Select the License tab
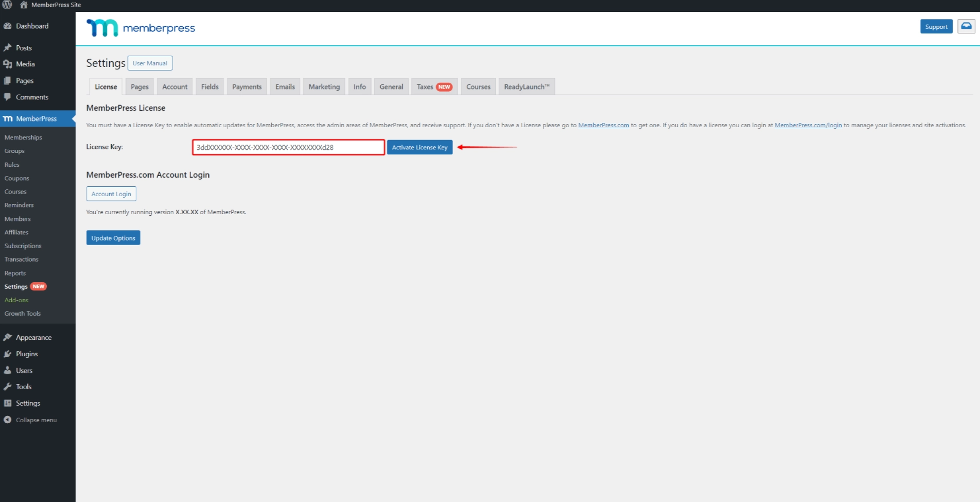Viewport: 980px width, 502px height. [x=106, y=86]
